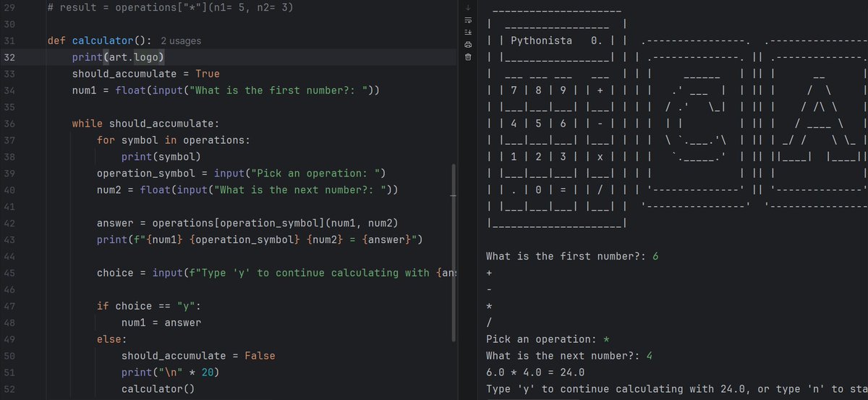Click 'answer = operations[operation_symbol]' line

247,224
